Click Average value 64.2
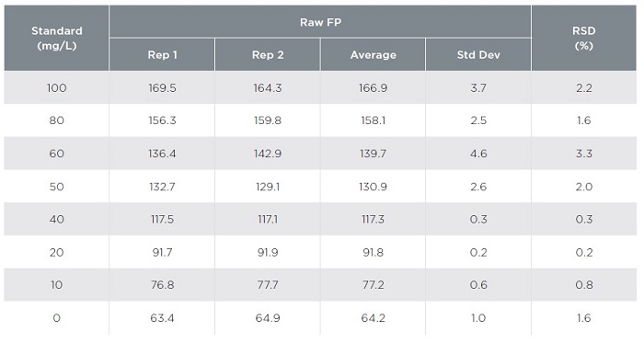644x343 pixels. tap(373, 318)
